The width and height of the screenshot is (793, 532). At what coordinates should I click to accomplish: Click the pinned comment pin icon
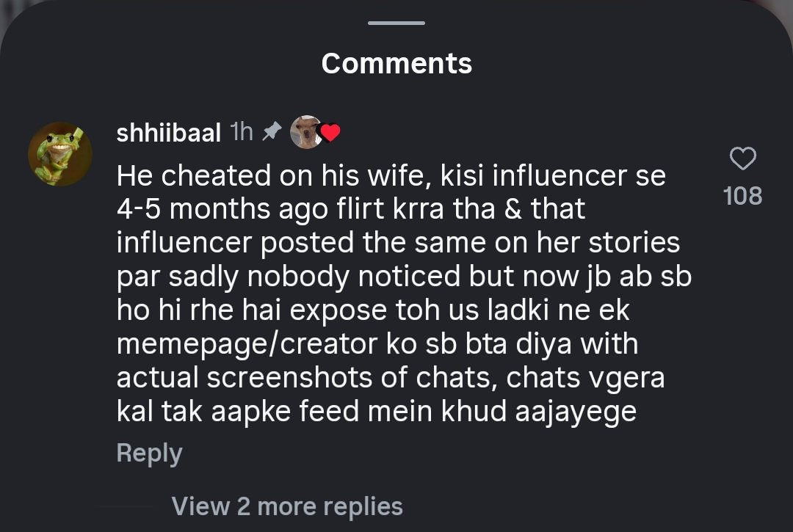[x=272, y=132]
